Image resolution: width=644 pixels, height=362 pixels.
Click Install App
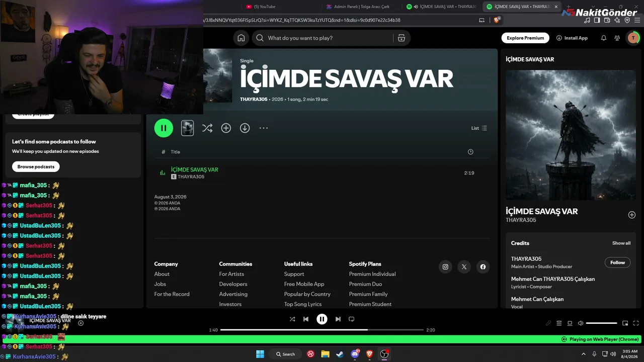click(x=572, y=38)
